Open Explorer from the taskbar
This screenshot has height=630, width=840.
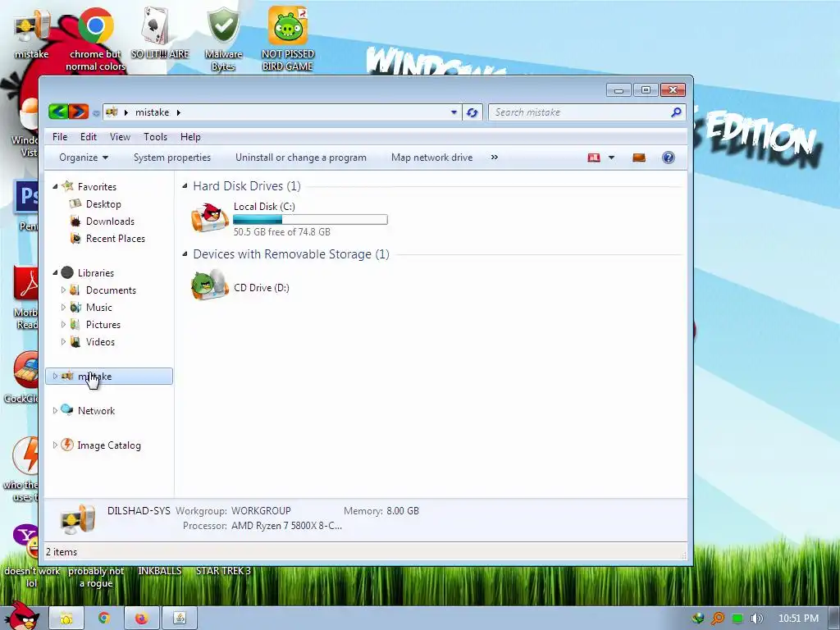(x=66, y=619)
